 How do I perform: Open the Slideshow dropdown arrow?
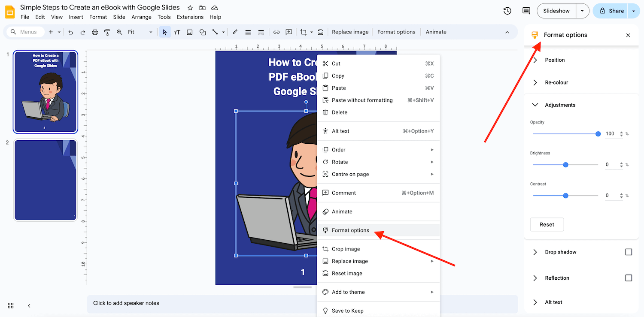pyautogui.click(x=582, y=11)
